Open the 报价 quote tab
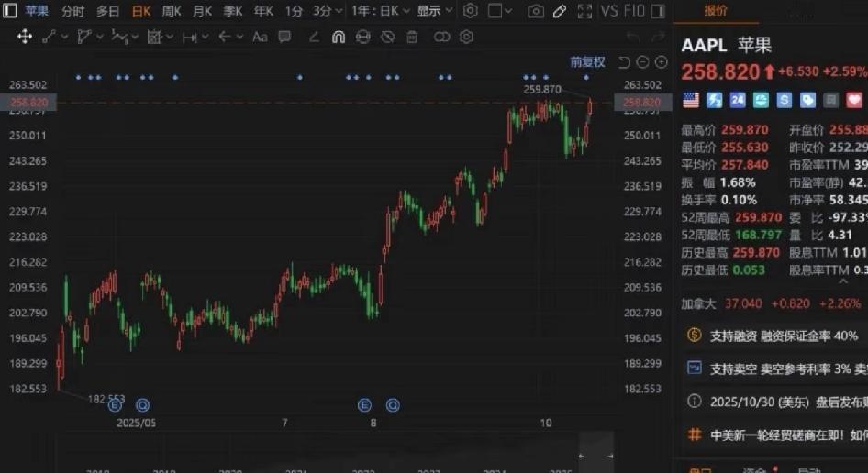 click(715, 10)
